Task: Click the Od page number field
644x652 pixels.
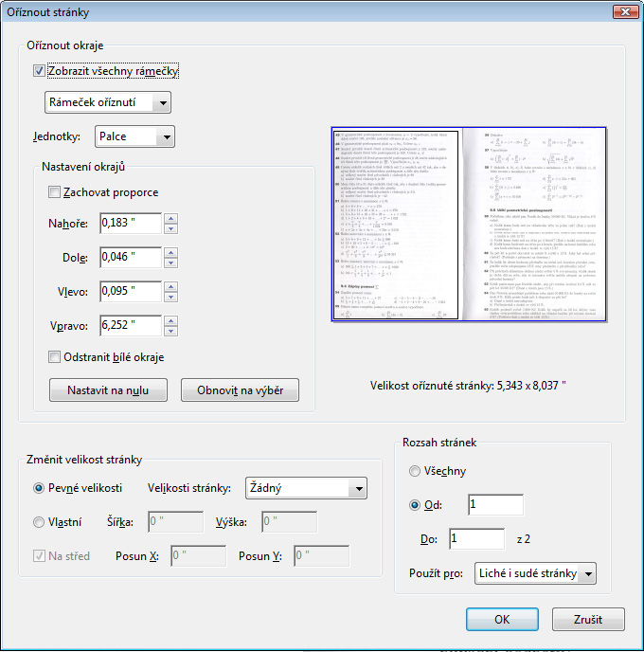Action: pos(495,505)
